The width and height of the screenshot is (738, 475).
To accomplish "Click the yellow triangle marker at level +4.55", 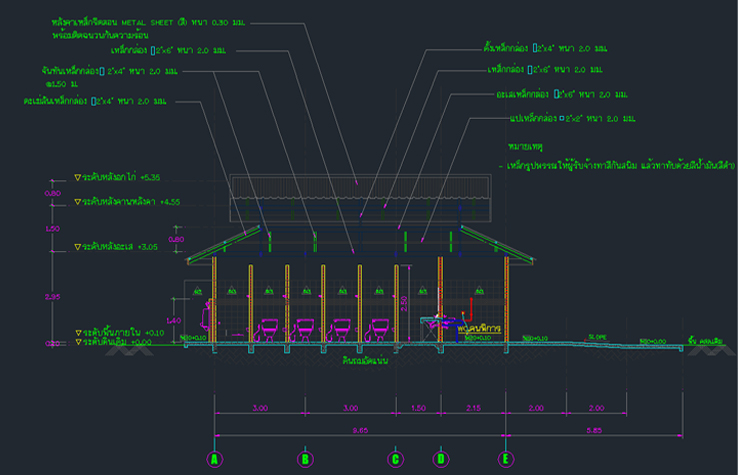I will (x=78, y=202).
